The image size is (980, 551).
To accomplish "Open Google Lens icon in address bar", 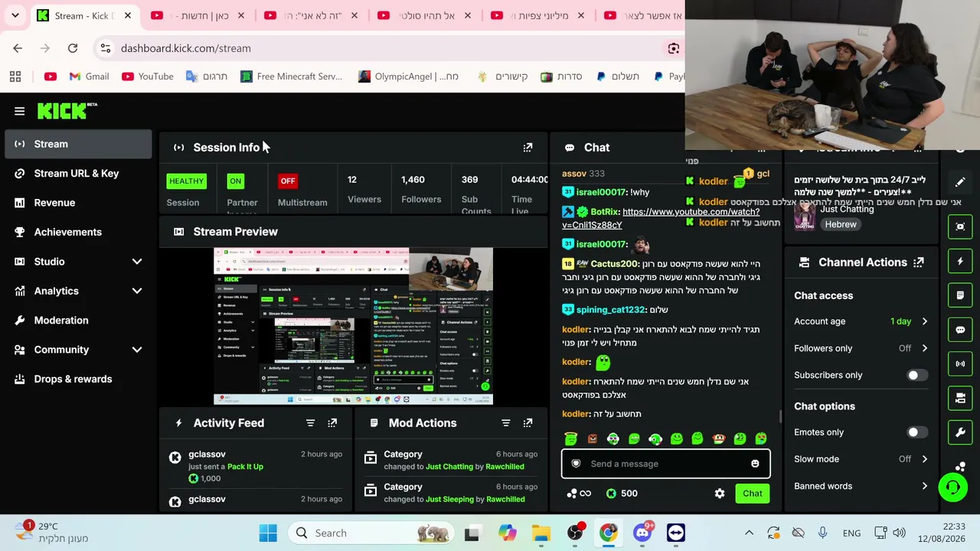I will [x=674, y=48].
